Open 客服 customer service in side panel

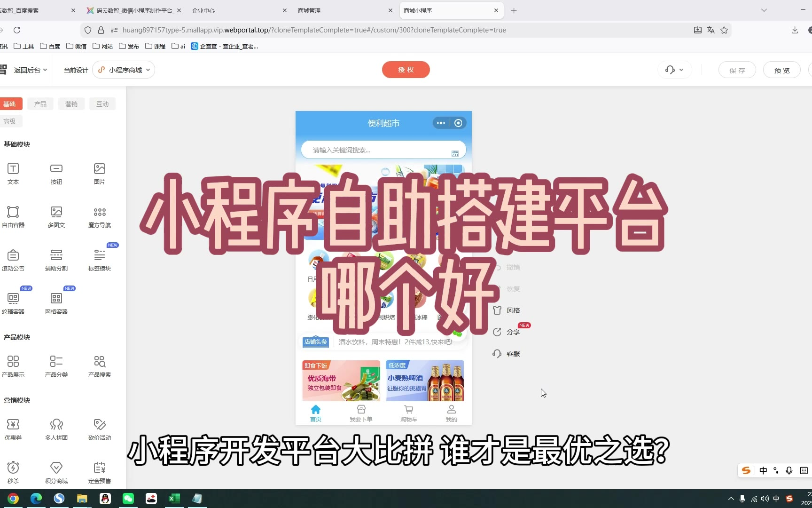[x=507, y=354]
